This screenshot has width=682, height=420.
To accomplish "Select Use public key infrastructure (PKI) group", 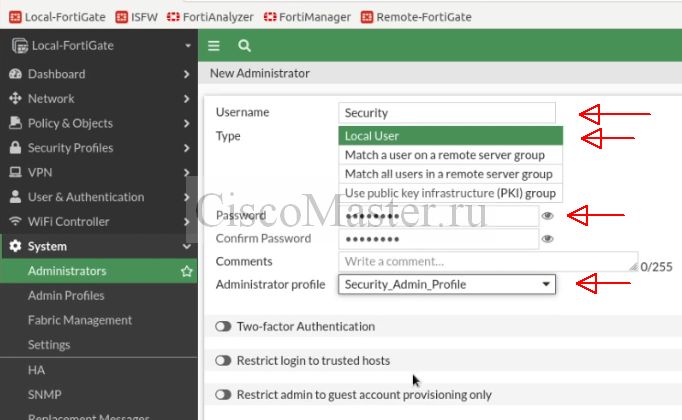I will click(450, 193).
